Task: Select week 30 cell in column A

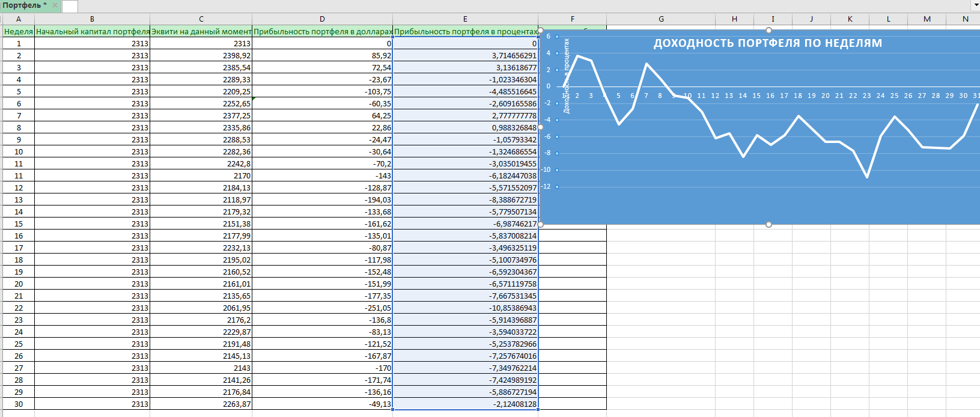Action: pyautogui.click(x=19, y=404)
